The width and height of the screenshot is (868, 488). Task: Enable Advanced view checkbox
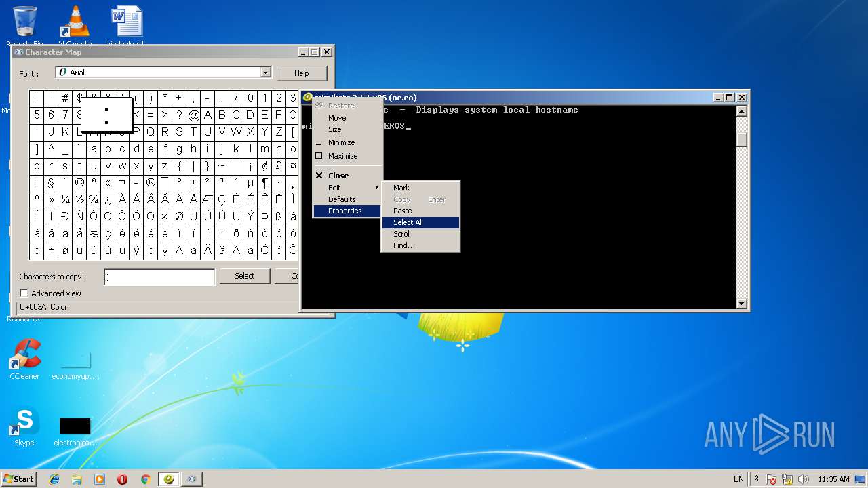click(x=24, y=293)
